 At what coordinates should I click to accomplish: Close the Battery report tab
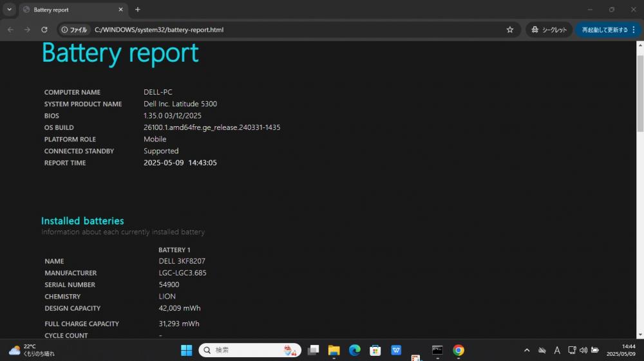pyautogui.click(x=121, y=10)
